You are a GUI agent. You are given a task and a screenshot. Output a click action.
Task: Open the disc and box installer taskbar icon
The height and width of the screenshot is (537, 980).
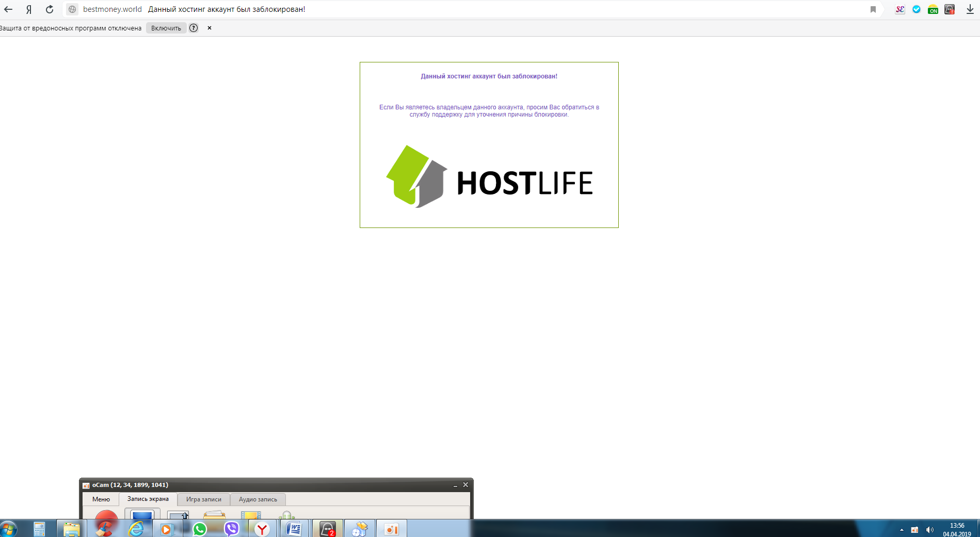click(359, 529)
